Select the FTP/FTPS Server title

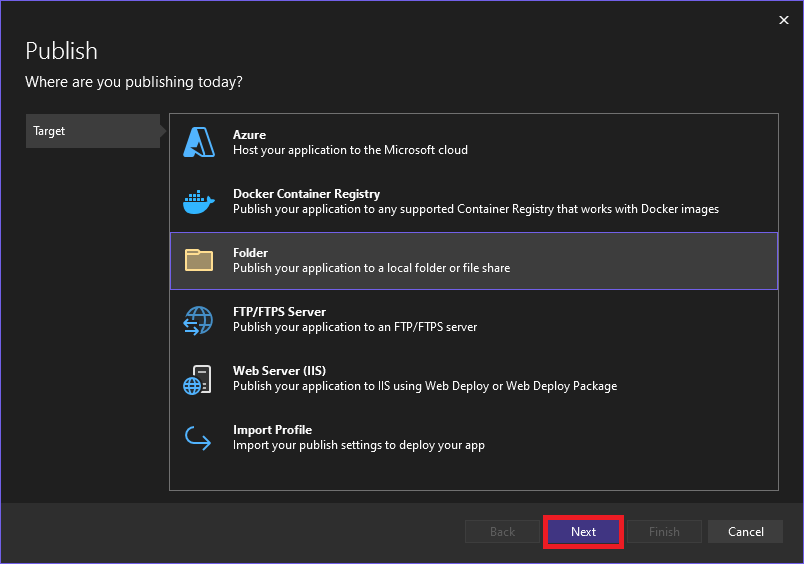pyautogui.click(x=279, y=312)
